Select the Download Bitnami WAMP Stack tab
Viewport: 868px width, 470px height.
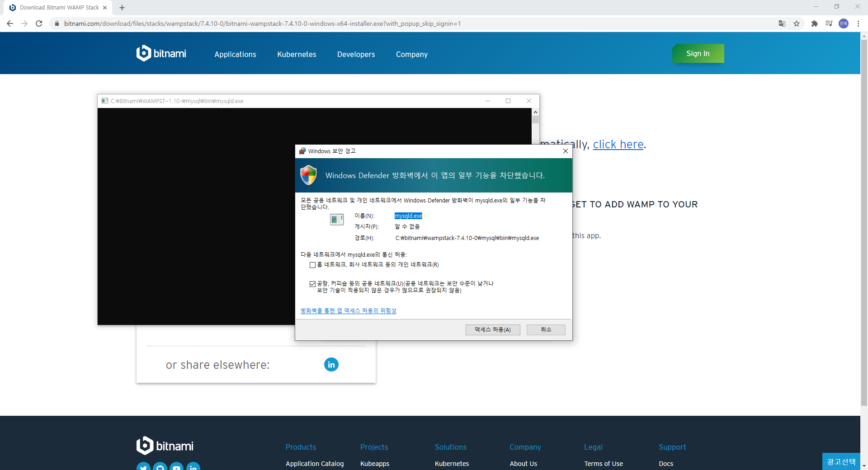tap(58, 8)
